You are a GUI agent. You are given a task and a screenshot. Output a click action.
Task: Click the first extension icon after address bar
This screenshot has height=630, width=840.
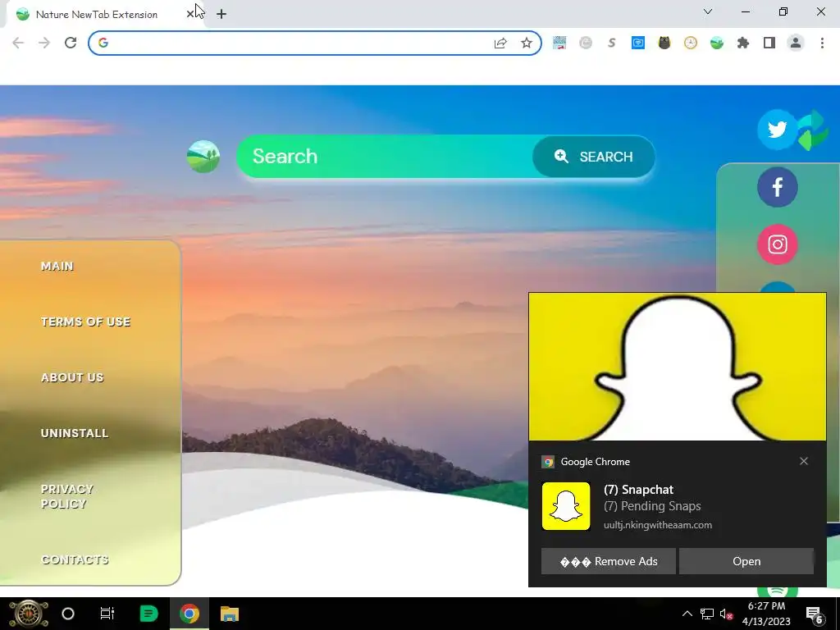tap(559, 43)
